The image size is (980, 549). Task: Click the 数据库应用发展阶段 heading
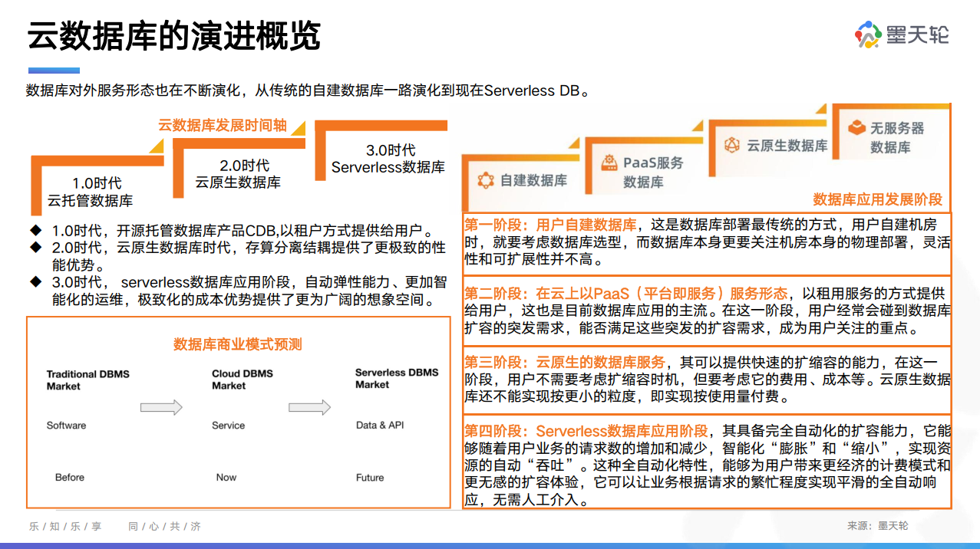tap(877, 199)
